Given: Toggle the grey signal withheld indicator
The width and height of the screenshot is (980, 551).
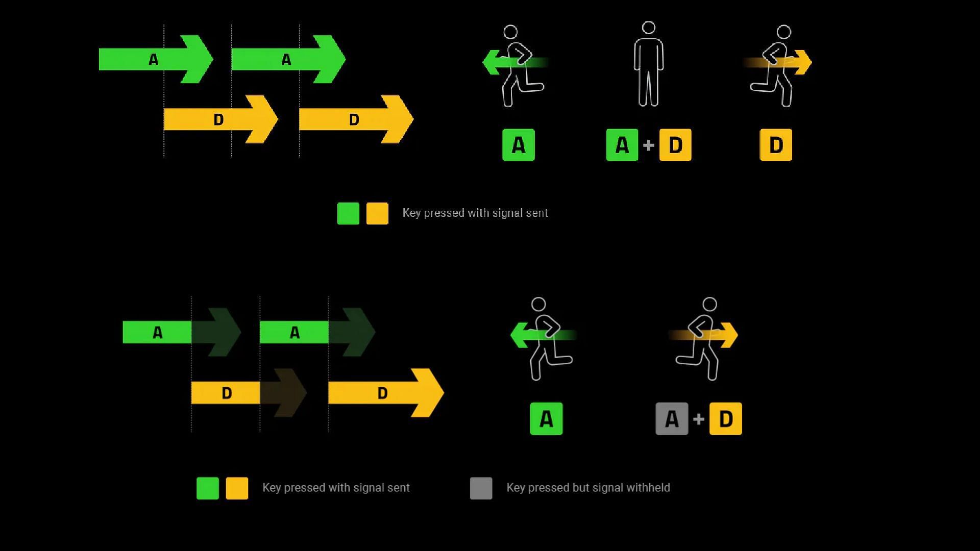Looking at the screenshot, I should (481, 488).
